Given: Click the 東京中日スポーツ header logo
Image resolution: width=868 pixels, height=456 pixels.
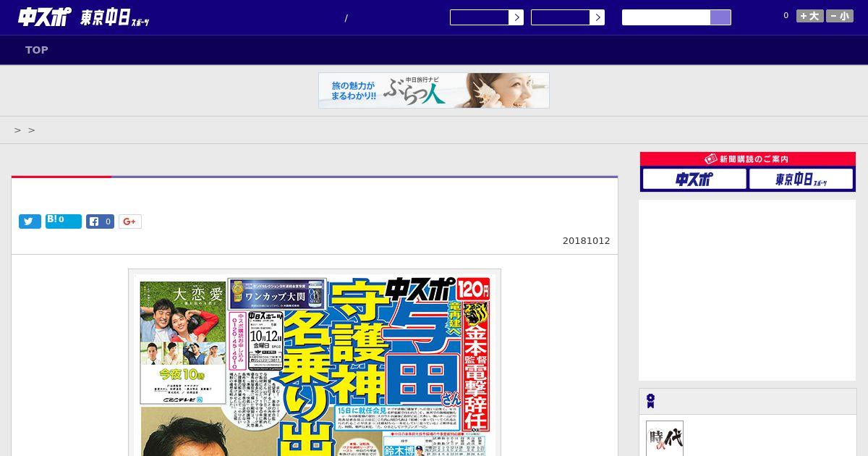Looking at the screenshot, I should click(115, 18).
